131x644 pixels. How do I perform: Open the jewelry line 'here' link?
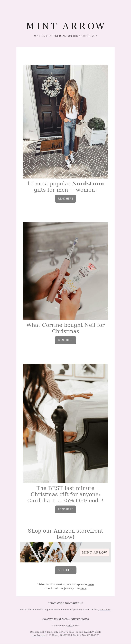click(x=83, y=588)
